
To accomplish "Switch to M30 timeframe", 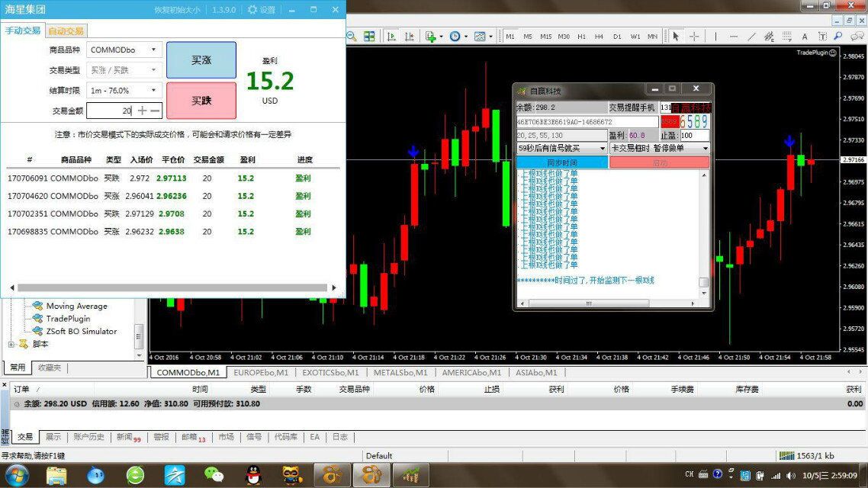I will [564, 37].
